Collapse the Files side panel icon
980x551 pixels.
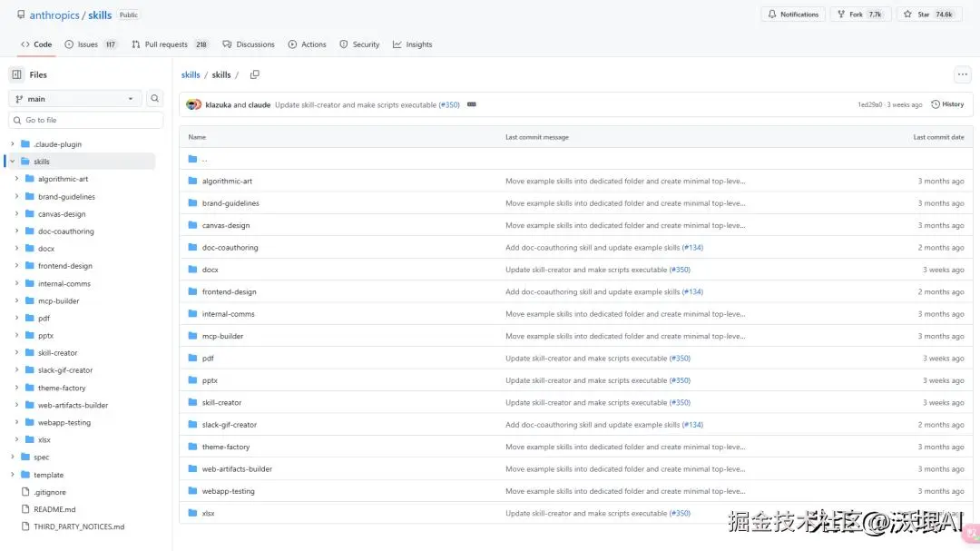coord(16,74)
